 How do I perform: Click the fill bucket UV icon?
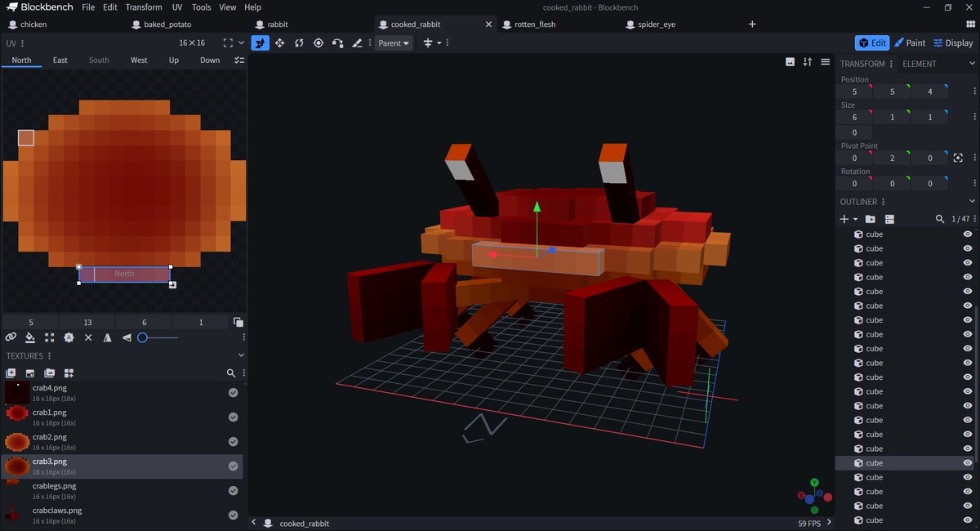pos(30,337)
